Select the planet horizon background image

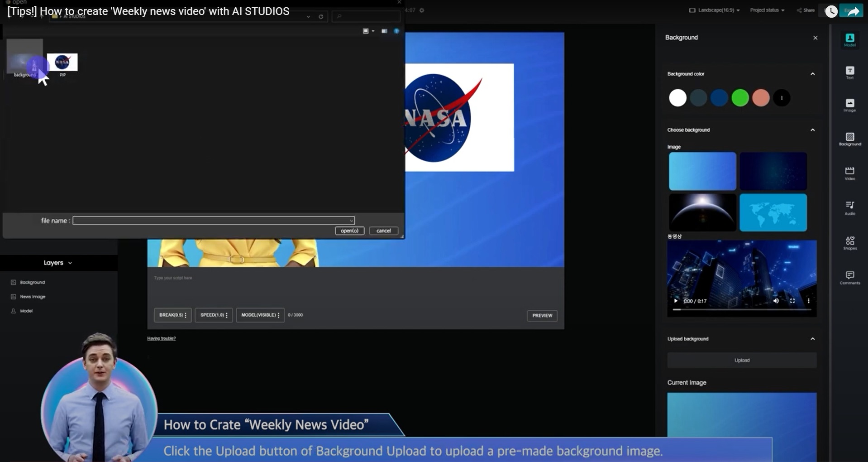coord(702,212)
